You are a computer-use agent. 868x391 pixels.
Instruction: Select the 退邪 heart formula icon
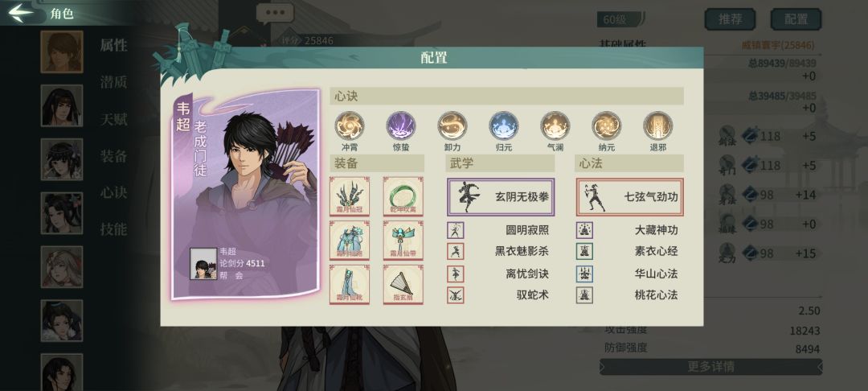(658, 126)
